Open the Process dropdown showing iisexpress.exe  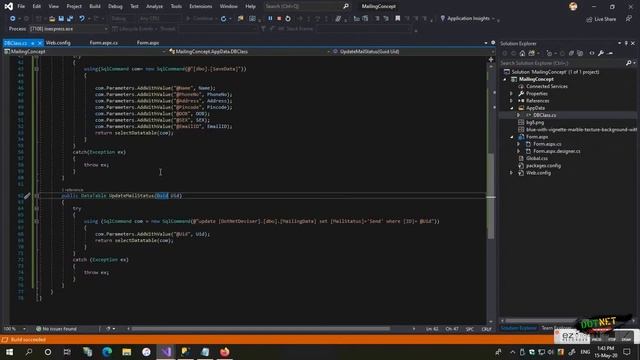[x=69, y=29]
